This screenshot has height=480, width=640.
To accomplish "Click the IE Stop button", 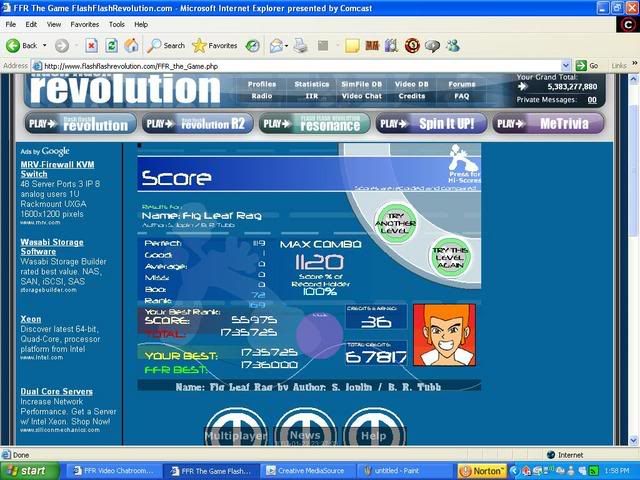I will pyautogui.click(x=91, y=45).
